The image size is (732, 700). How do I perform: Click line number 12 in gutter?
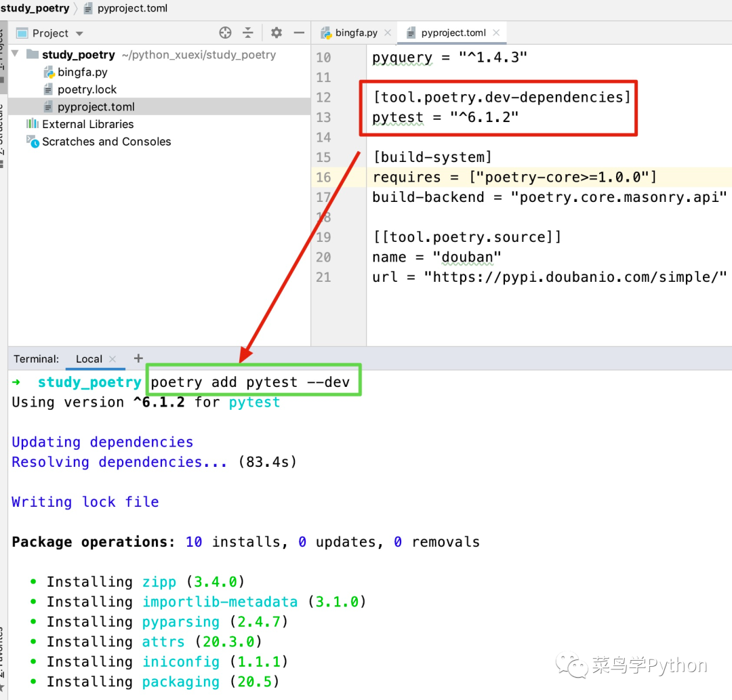click(323, 97)
